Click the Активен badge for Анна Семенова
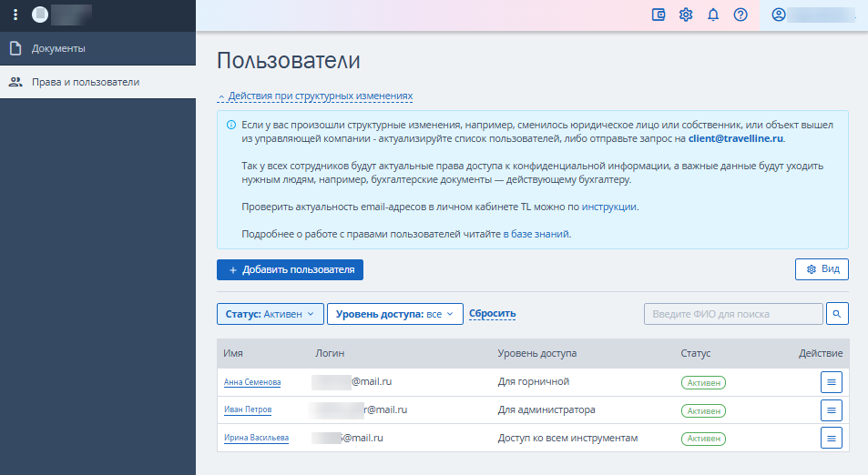This screenshot has width=868, height=475. point(703,383)
